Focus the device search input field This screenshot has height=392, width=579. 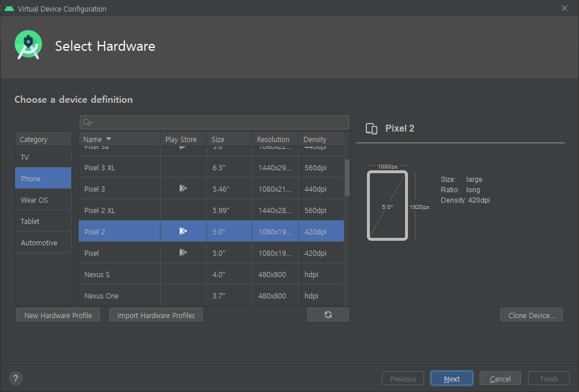214,122
